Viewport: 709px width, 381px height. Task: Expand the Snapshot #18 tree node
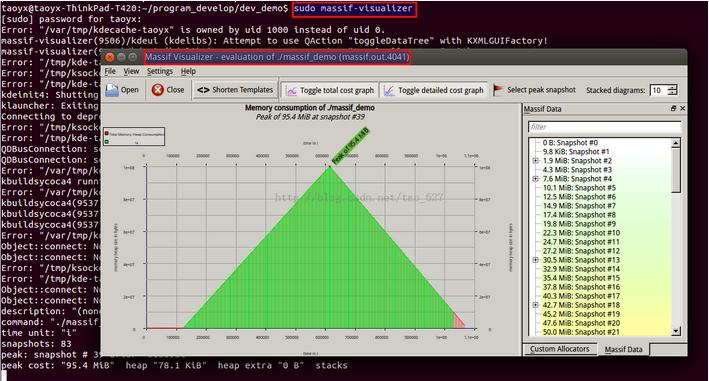[x=535, y=305]
